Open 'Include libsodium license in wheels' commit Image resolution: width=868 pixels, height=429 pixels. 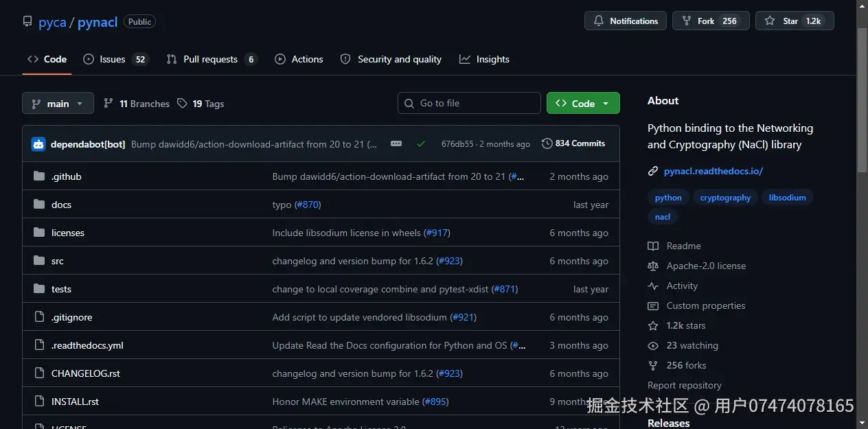347,233
